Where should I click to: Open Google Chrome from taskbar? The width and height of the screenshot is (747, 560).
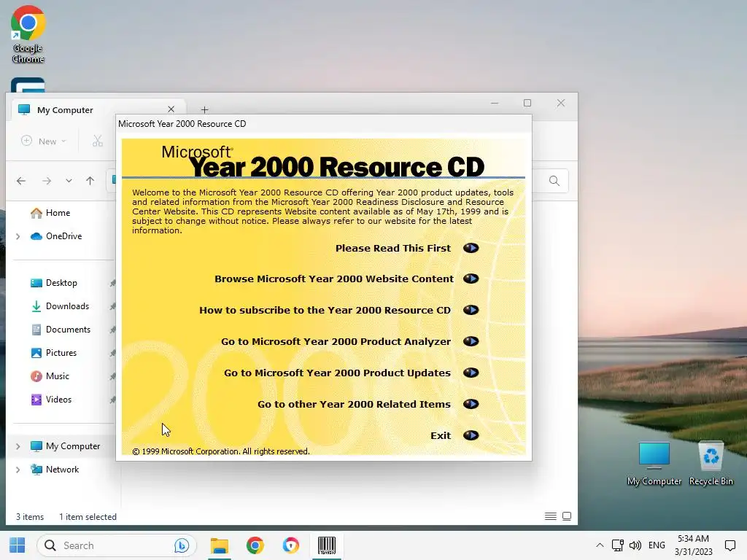(255, 545)
